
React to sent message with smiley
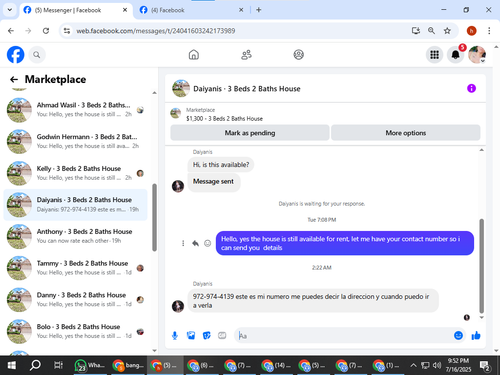click(x=207, y=243)
